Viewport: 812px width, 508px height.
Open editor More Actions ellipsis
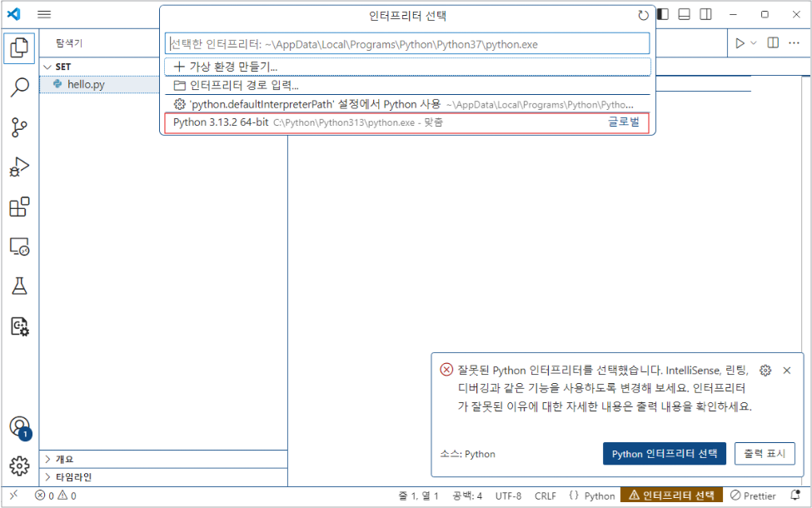(794, 43)
